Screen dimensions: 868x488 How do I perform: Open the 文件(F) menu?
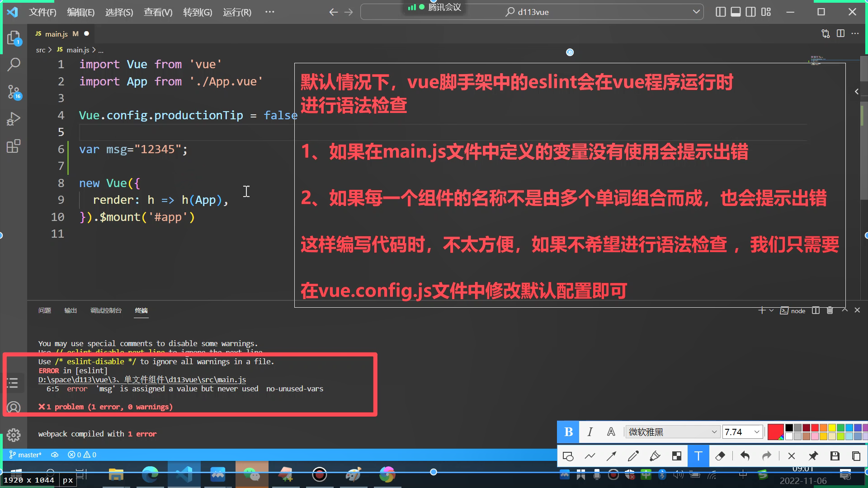(x=43, y=12)
